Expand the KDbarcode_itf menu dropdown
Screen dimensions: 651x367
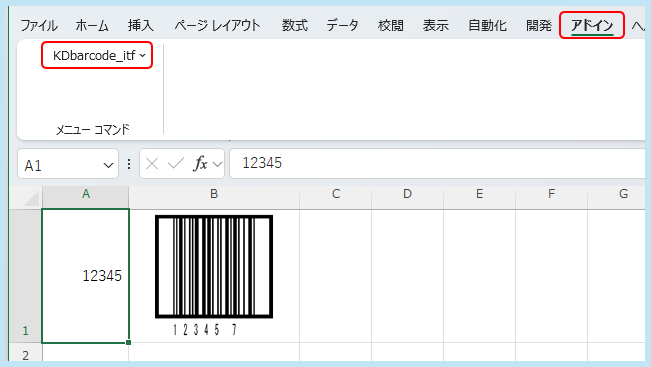[97, 55]
